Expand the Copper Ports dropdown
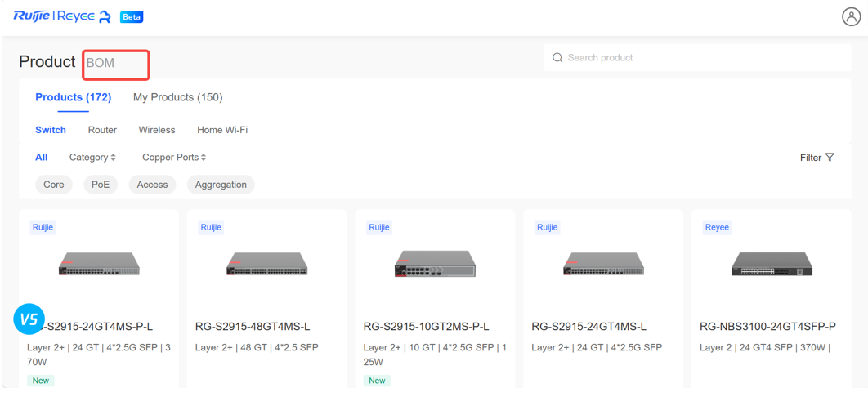The image size is (868, 397). (174, 158)
